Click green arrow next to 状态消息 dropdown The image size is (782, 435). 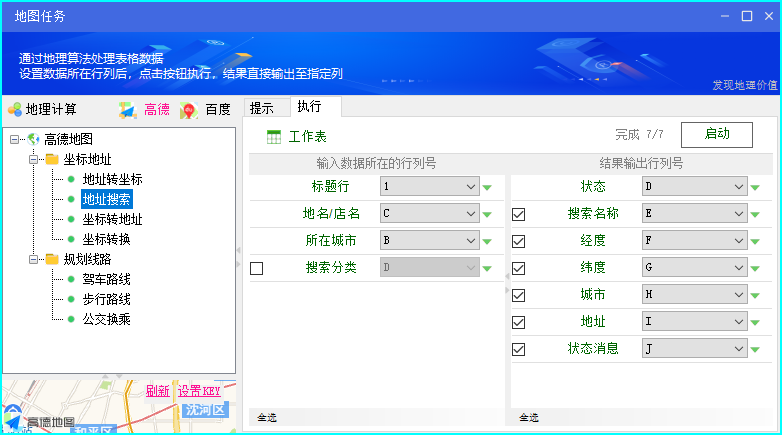tap(755, 349)
